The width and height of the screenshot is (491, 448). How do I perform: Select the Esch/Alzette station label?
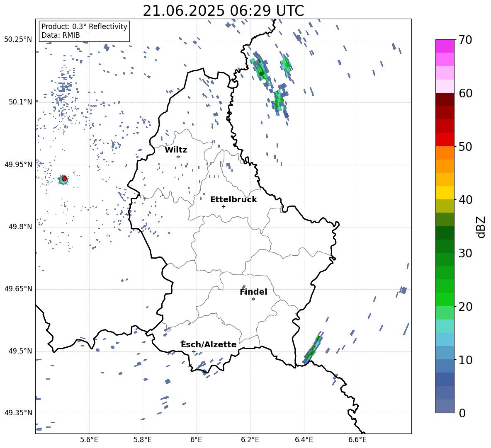(209, 344)
